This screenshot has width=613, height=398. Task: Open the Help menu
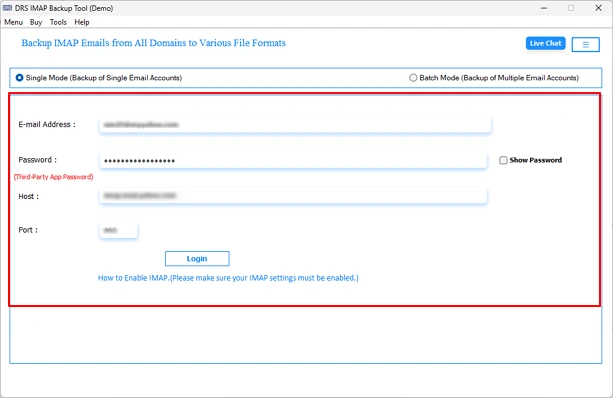[82, 22]
